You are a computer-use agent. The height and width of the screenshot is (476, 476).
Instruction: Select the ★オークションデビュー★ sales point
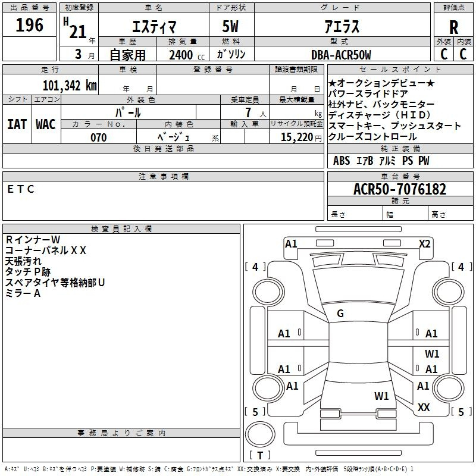381,83
